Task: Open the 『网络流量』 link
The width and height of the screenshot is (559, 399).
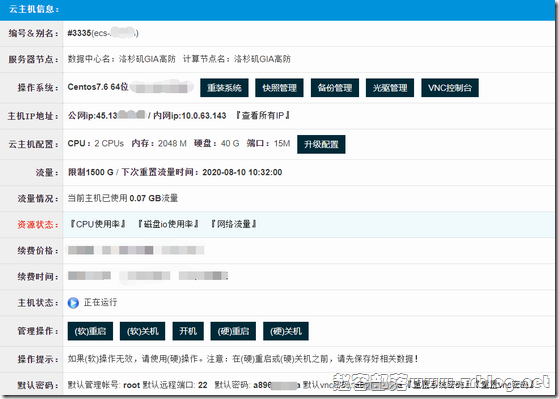Action: pos(234,224)
